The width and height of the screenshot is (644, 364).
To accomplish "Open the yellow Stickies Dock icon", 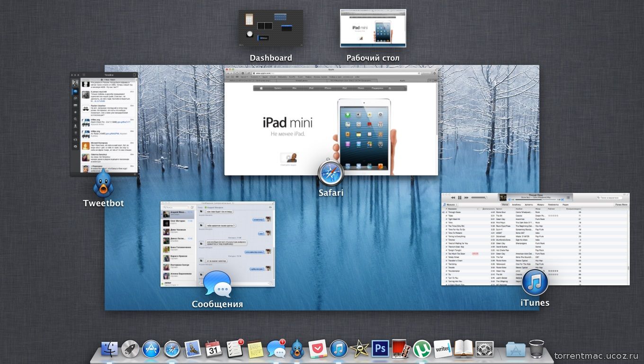I will point(255,349).
